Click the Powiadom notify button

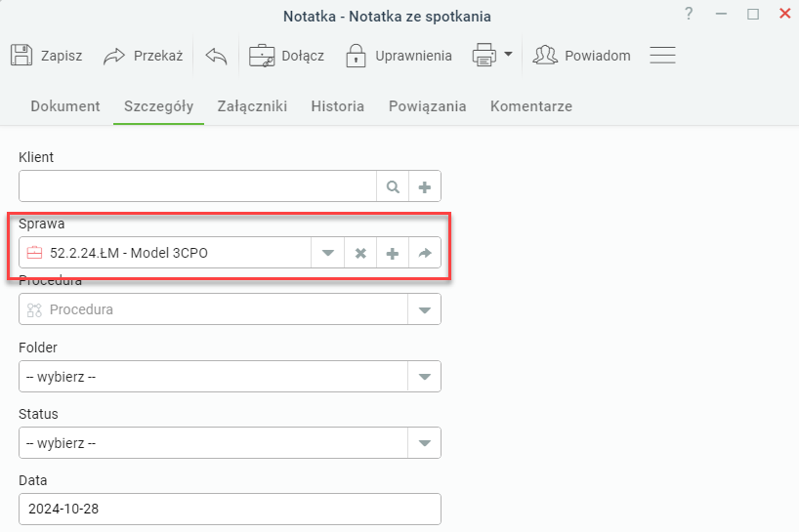point(581,55)
